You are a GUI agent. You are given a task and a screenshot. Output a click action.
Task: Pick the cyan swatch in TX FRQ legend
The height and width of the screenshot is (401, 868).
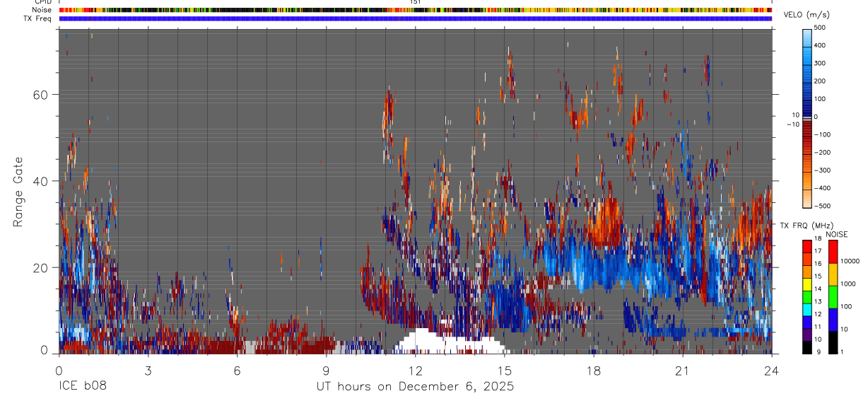(808, 308)
